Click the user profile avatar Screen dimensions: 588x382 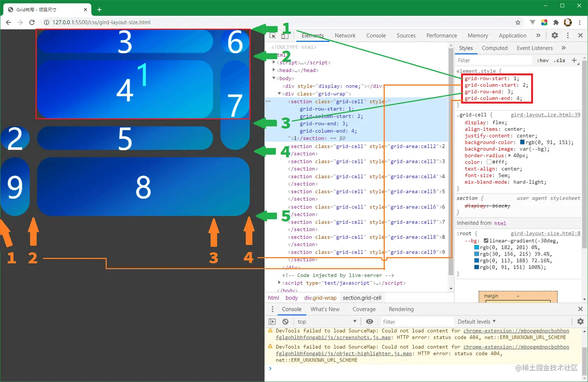[568, 22]
